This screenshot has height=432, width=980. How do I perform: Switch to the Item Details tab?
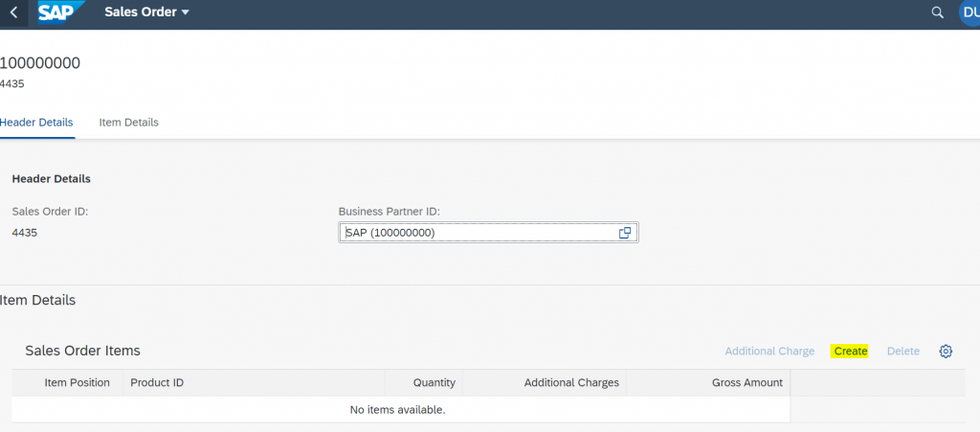pos(129,123)
